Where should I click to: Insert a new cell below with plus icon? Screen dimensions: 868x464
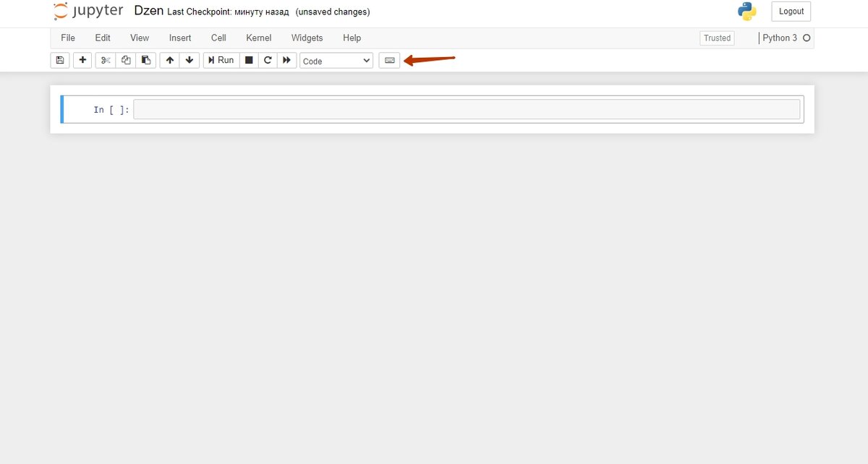click(x=82, y=61)
